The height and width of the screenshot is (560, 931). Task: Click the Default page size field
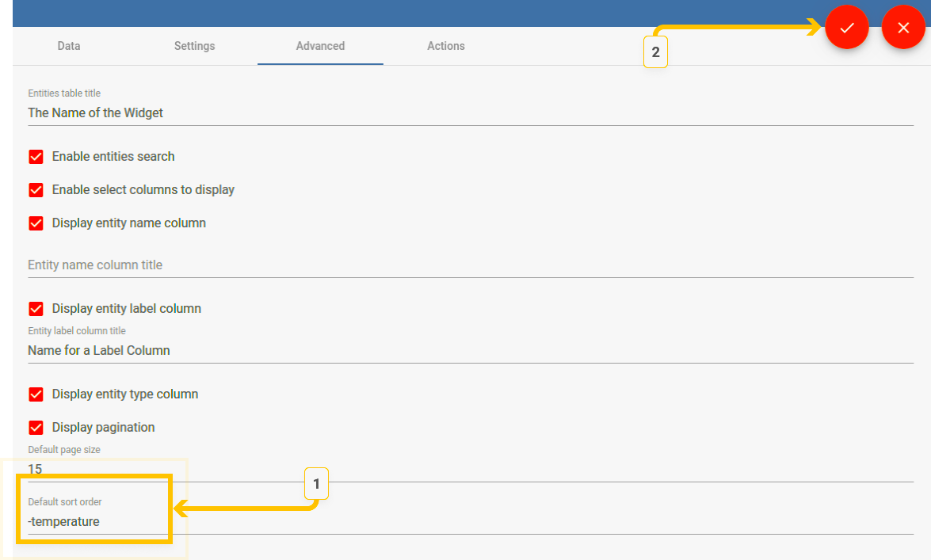tap(470, 469)
